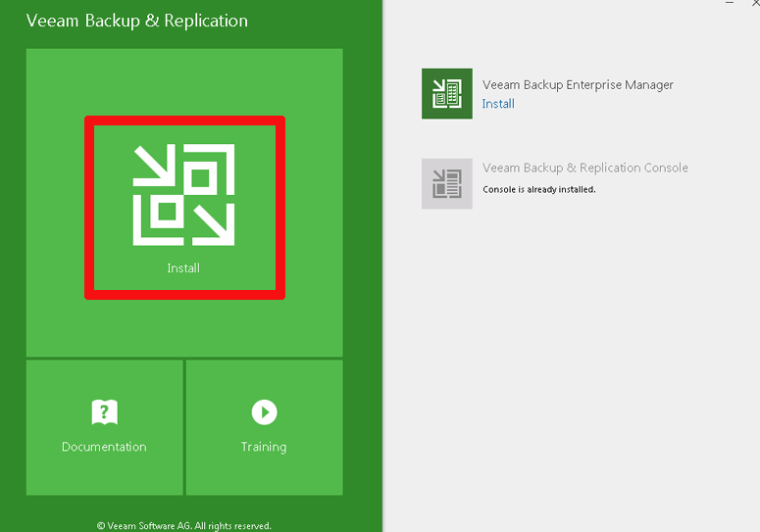Screen dimensions: 760x532
Task: Click the Training play icon
Action: (x=264, y=411)
